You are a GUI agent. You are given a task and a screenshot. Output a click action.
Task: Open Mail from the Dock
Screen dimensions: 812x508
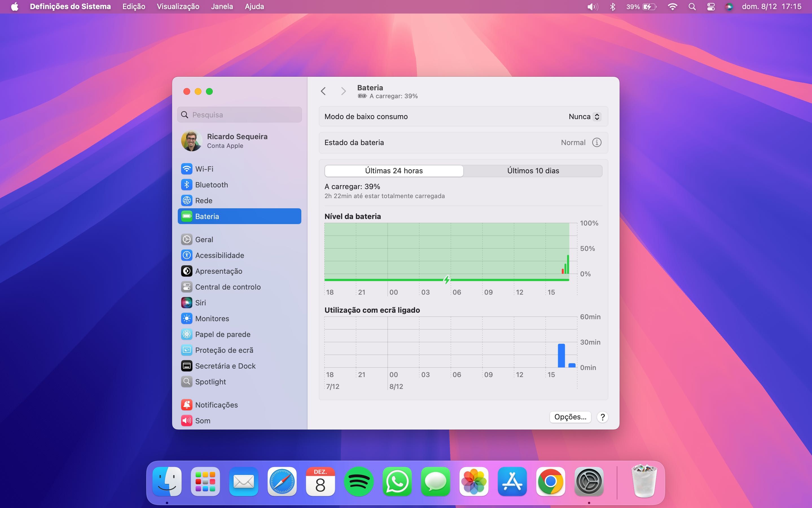click(x=243, y=481)
